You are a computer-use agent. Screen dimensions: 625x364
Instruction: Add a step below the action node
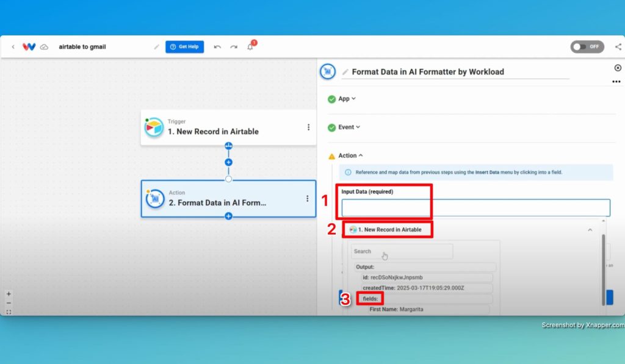228,216
